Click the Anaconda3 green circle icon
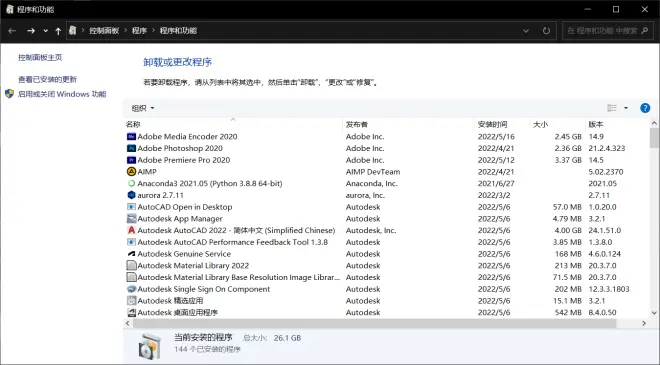This screenshot has width=660, height=365. [x=131, y=184]
